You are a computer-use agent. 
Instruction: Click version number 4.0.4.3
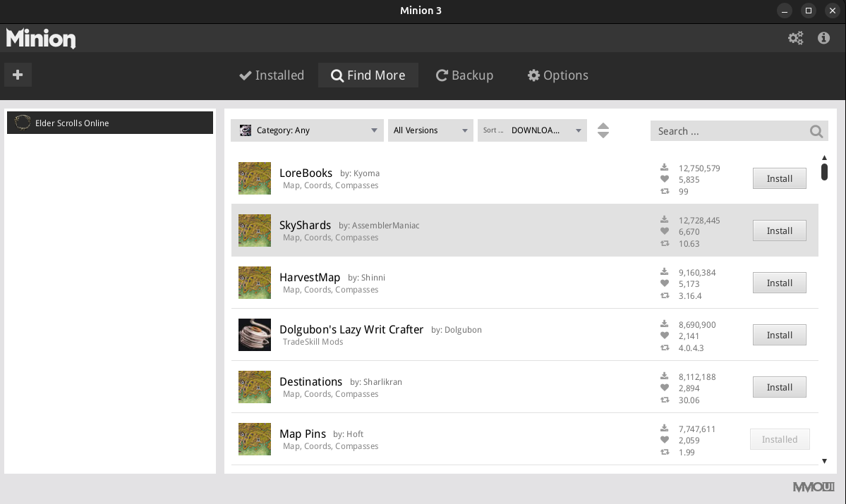tap(691, 348)
